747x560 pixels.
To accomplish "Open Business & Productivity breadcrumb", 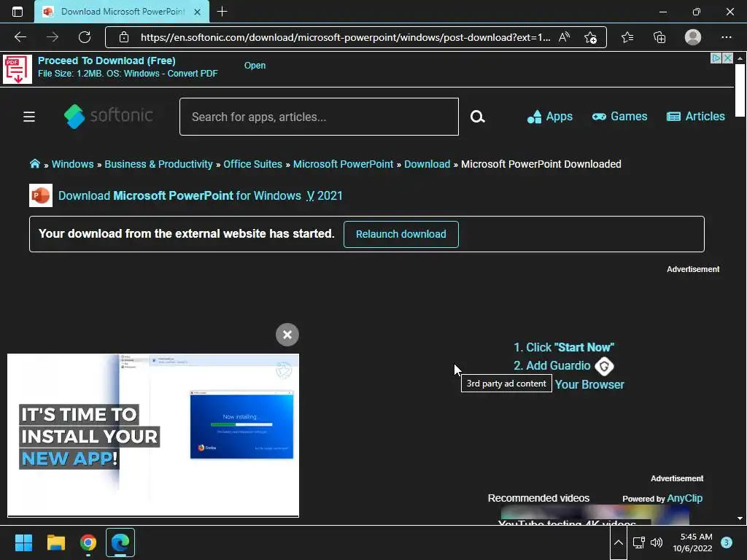I will click(158, 164).
